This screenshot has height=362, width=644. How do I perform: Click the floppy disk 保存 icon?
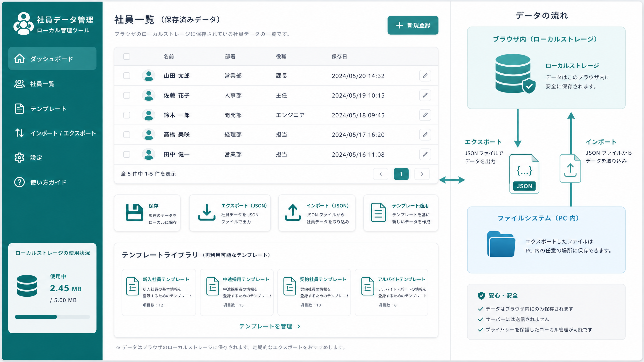point(134,212)
